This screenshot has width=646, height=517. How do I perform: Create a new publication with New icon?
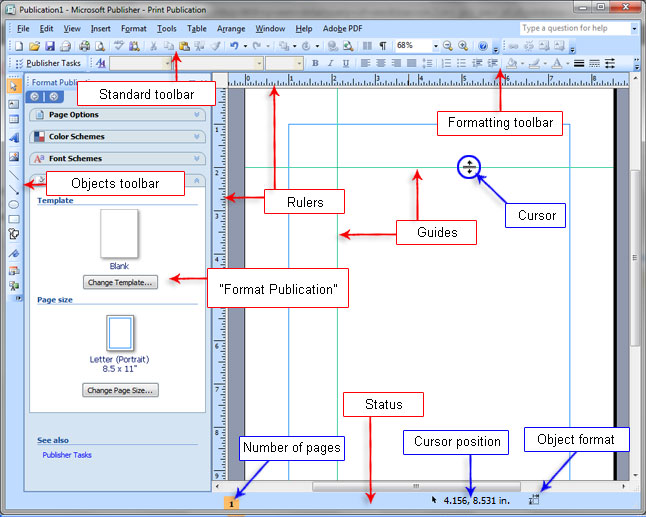point(19,46)
